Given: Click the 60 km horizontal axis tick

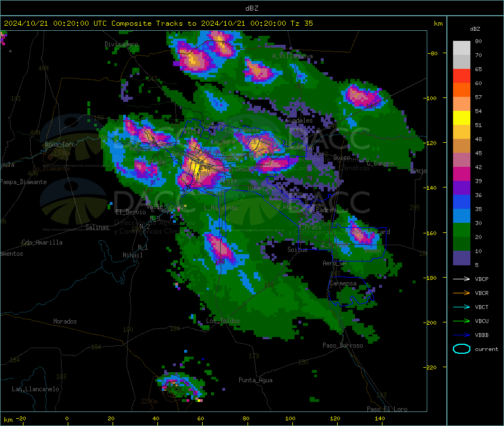Looking at the screenshot, I should click(200, 419).
